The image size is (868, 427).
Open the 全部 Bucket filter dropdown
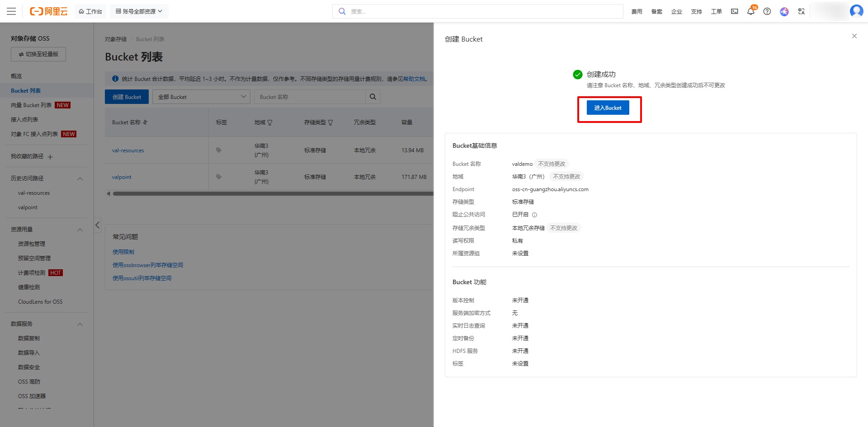point(201,97)
